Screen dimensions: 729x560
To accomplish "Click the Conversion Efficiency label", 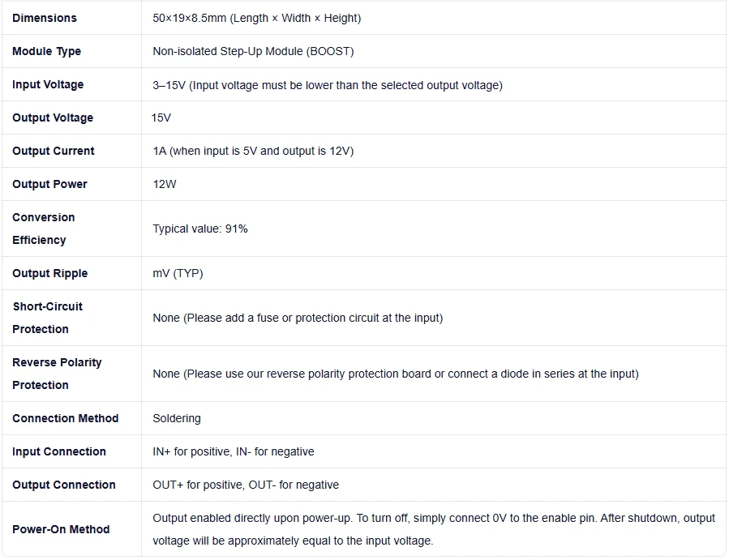I will (x=43, y=229).
